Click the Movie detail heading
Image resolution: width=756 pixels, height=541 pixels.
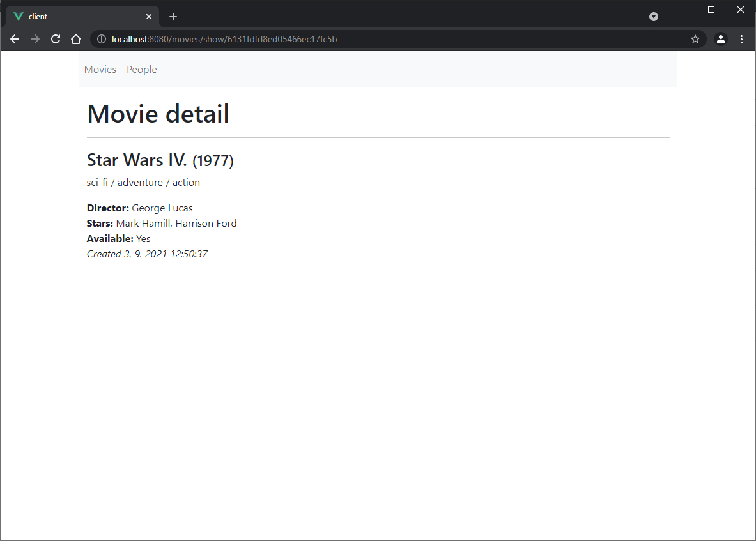158,114
